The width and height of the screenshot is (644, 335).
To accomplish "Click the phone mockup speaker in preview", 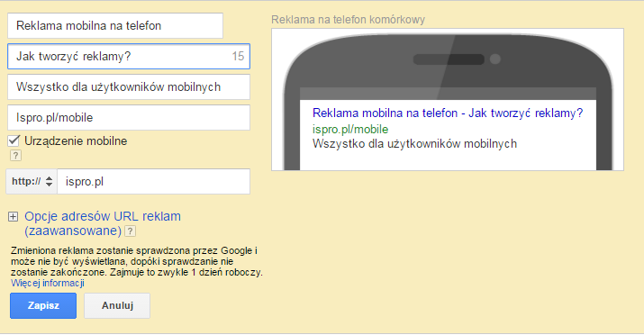I will [449, 59].
